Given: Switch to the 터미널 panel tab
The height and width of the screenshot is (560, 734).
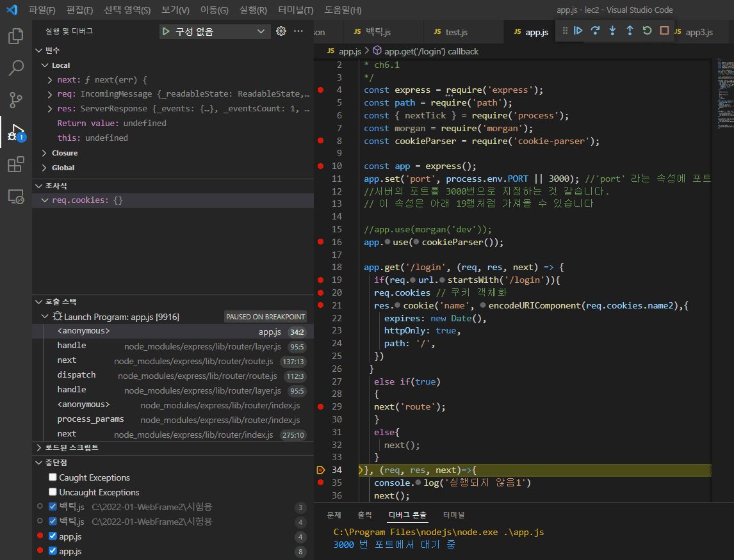Looking at the screenshot, I should pos(453,515).
